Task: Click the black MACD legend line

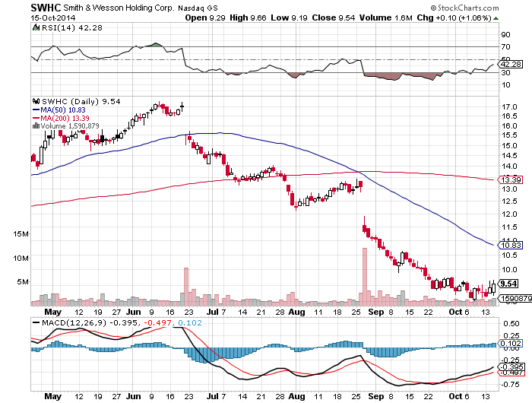Action: (36, 322)
